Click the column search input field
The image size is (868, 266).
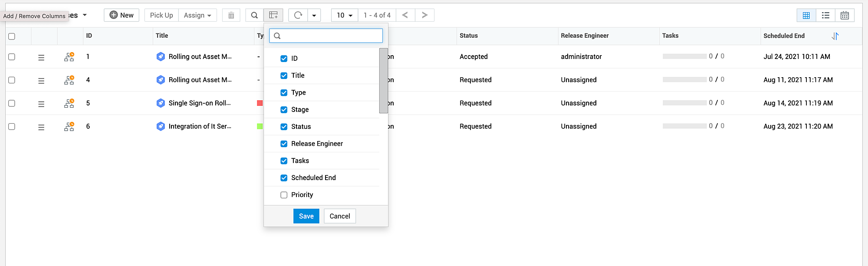(x=330, y=36)
